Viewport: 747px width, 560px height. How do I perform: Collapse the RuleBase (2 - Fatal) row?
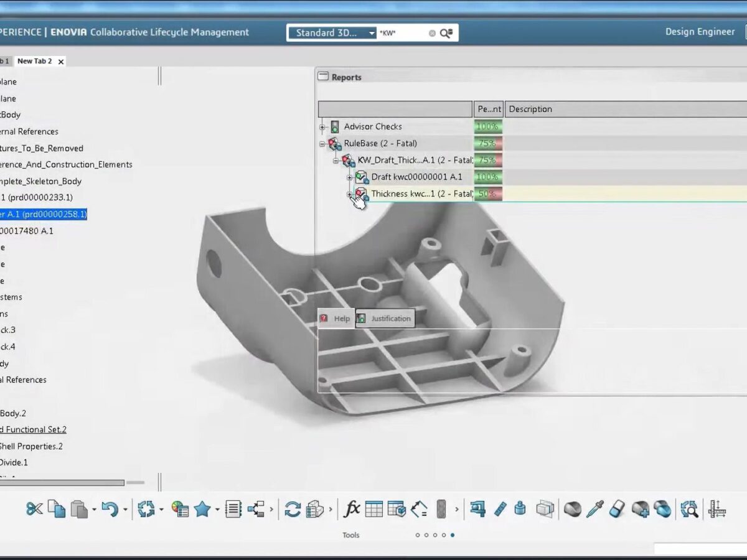[x=322, y=144]
